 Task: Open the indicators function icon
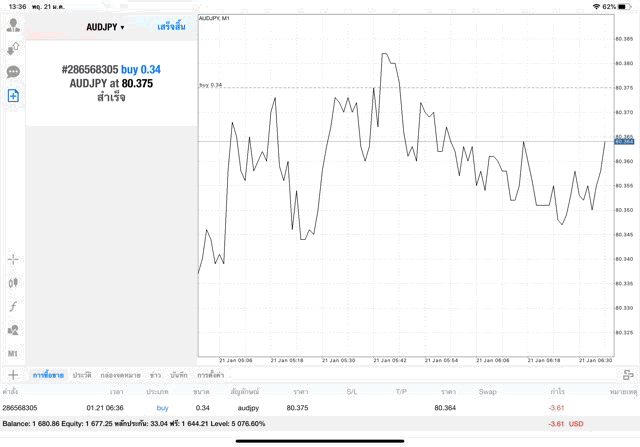[13, 306]
